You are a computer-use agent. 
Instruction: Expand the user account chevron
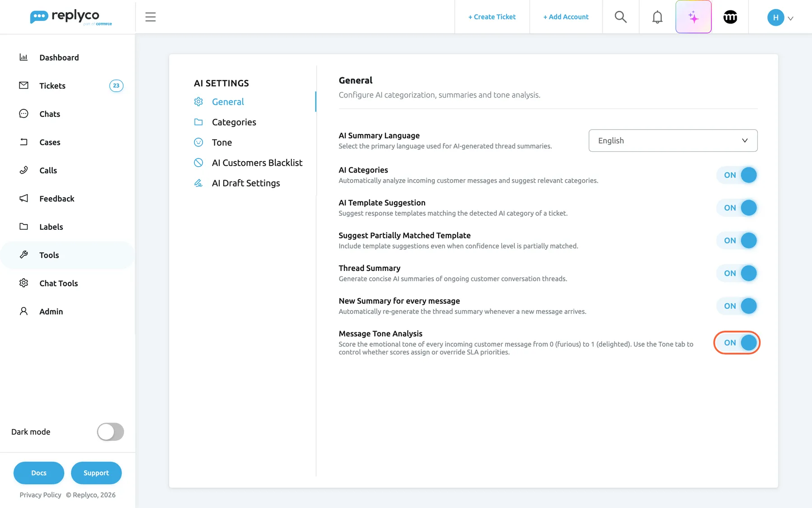click(790, 19)
